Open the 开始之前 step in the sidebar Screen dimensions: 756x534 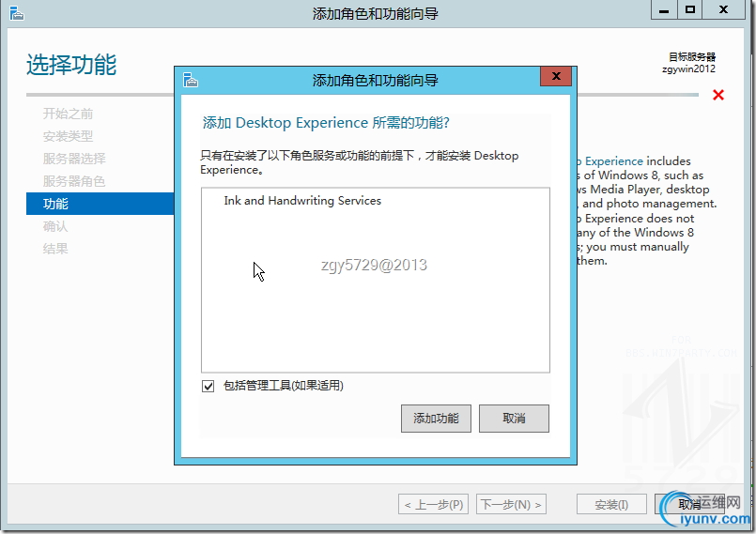pos(68,114)
